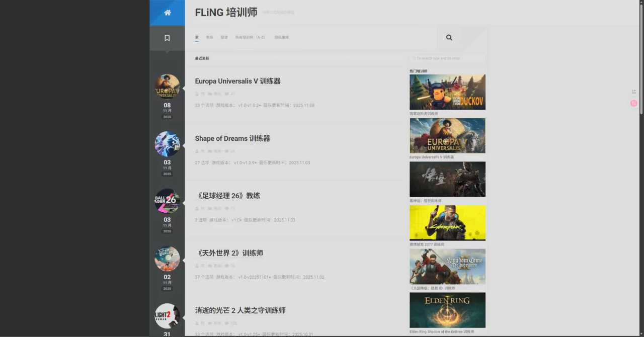Click the 天外世界 2 details line dated 2025.11.02
Viewport: 644px width, 337px height.
click(260, 277)
